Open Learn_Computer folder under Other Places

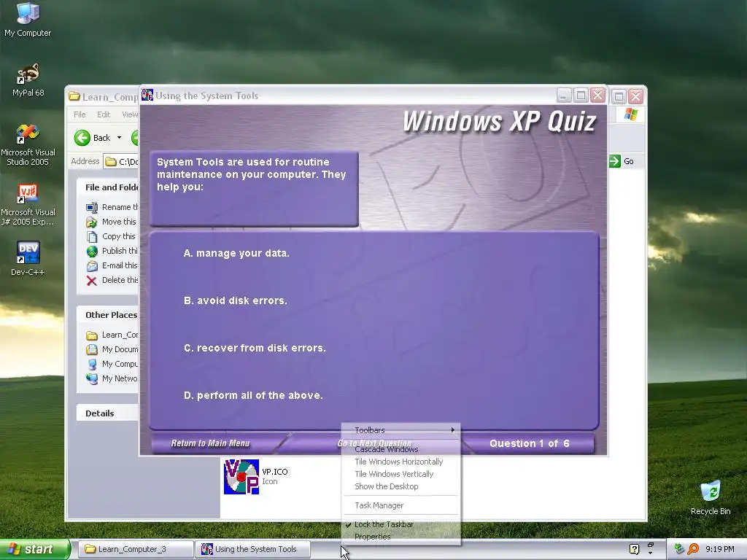pyautogui.click(x=112, y=335)
